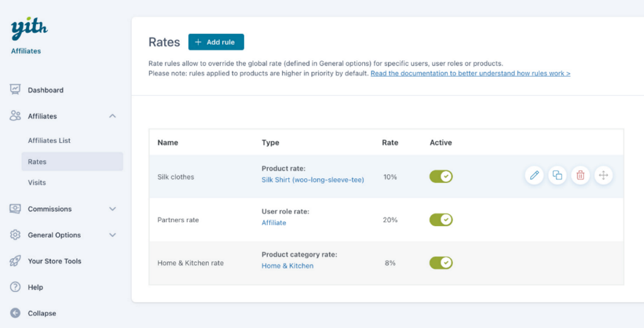Click the Silk clothes rule name
Image resolution: width=644 pixels, height=328 pixels.
tap(176, 177)
